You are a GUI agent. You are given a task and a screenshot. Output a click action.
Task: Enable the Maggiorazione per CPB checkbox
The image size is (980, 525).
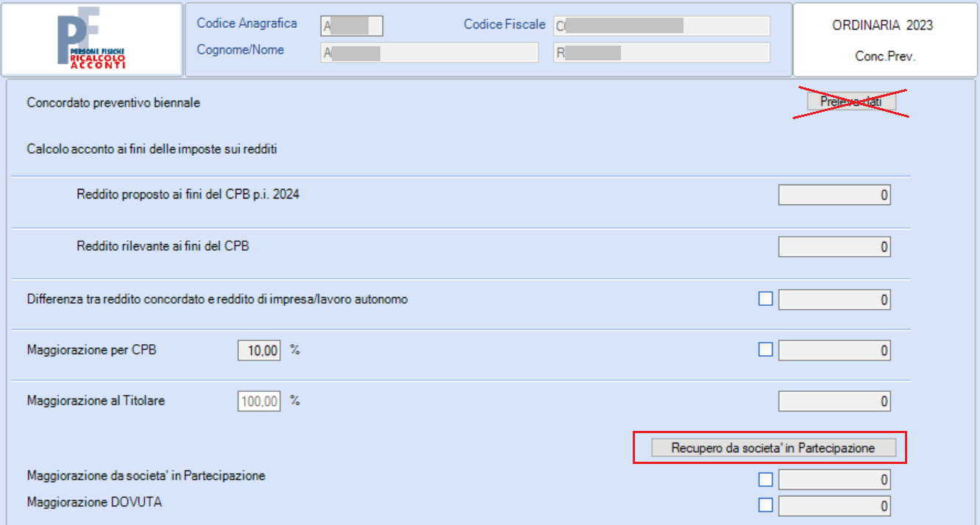coord(766,350)
